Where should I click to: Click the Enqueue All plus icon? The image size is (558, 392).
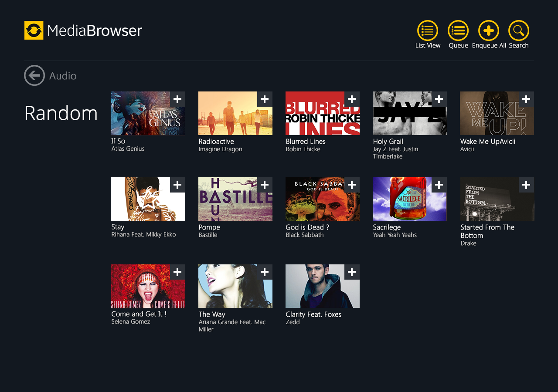[489, 30]
